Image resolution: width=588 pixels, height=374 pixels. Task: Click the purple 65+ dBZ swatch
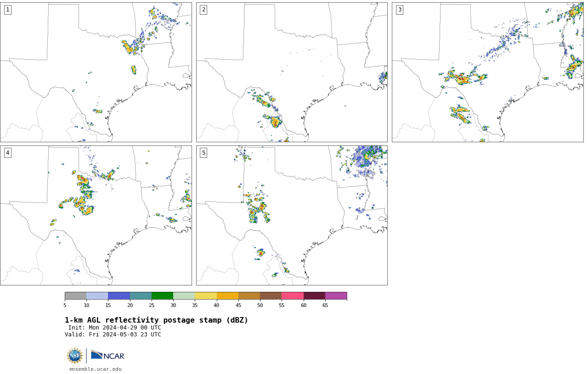coord(336,296)
